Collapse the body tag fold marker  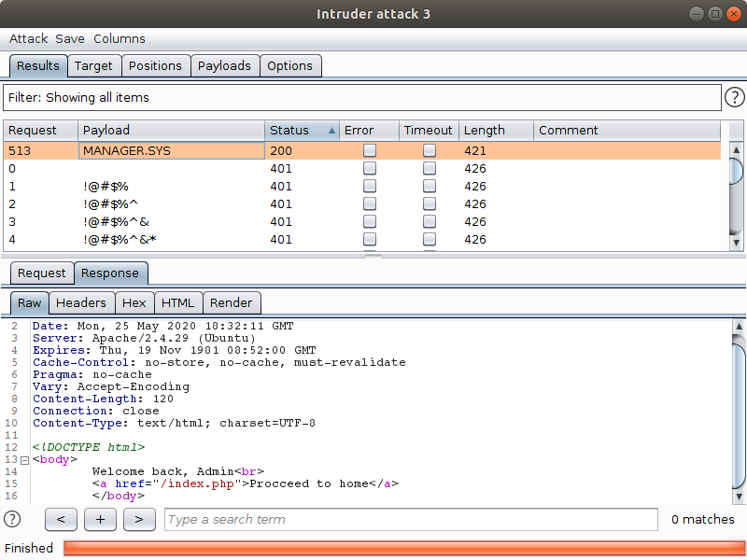click(x=24, y=460)
